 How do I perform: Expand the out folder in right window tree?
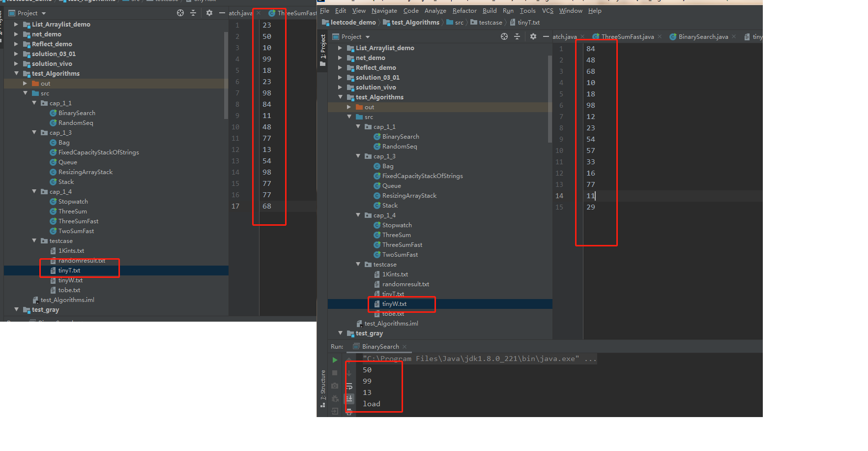click(349, 107)
